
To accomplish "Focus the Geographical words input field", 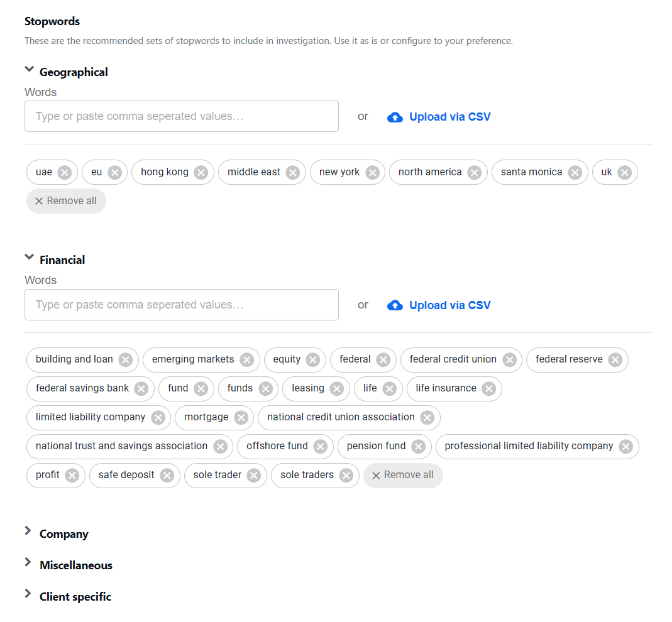I will point(182,116).
